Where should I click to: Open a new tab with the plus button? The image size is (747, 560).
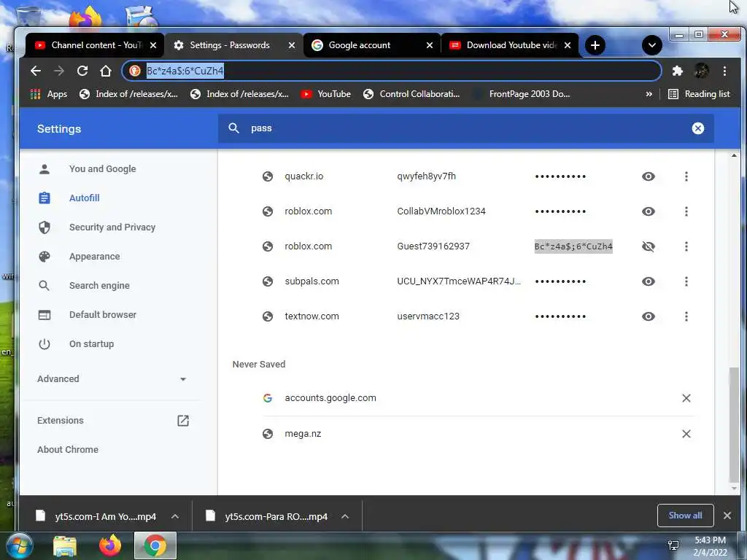(x=595, y=45)
